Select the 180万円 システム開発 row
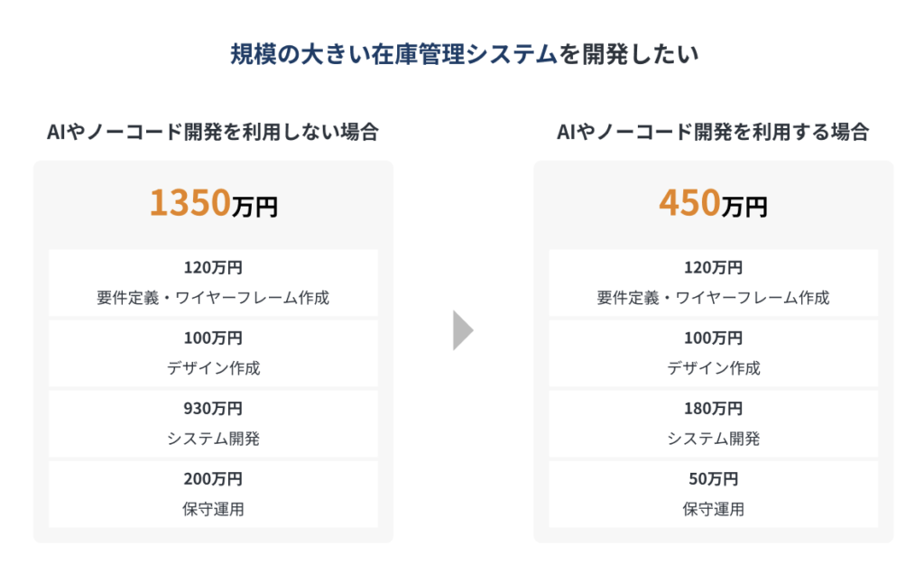Image resolution: width=924 pixels, height=583 pixels. 713,423
